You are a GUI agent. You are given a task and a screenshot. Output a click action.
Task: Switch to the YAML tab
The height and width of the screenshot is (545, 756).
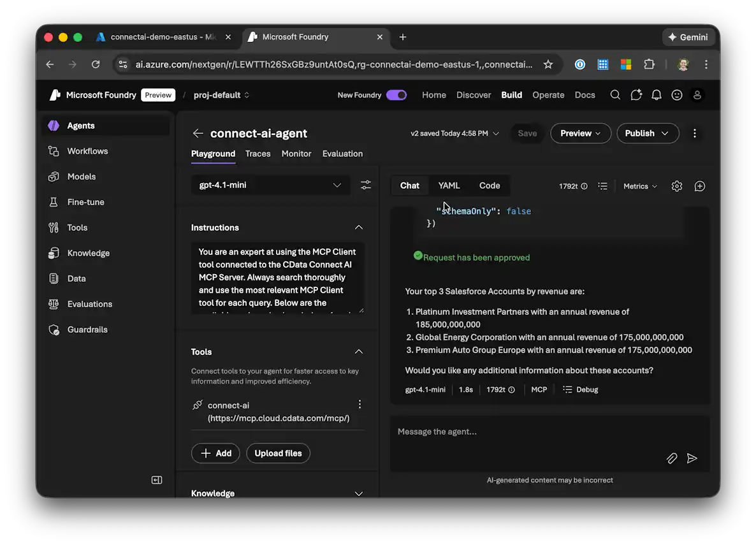click(449, 185)
